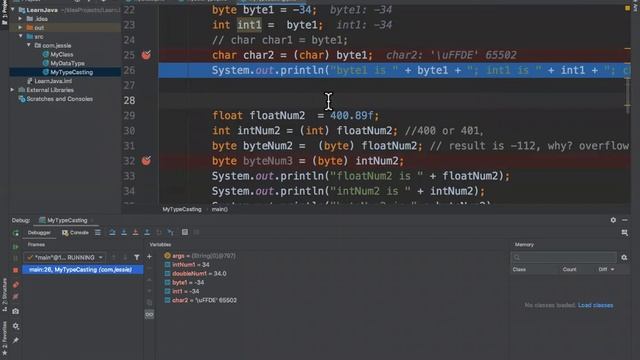Click the Count column header
The height and width of the screenshot is (360, 640).
click(569, 269)
